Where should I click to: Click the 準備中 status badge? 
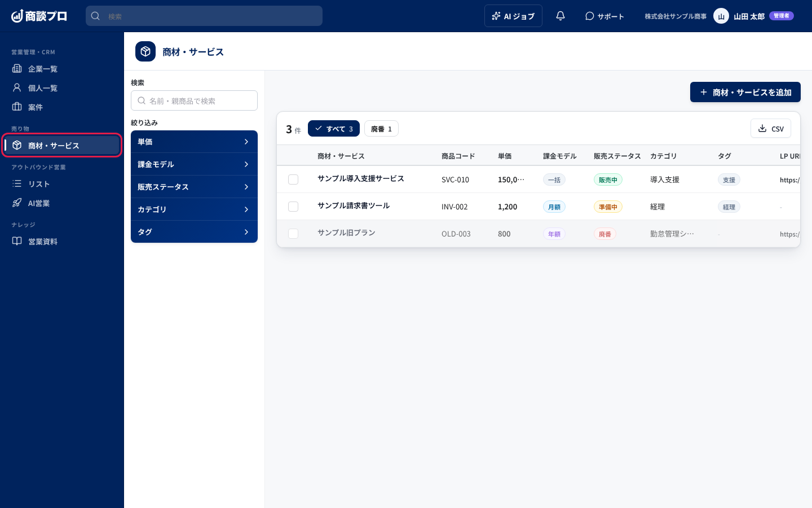608,207
